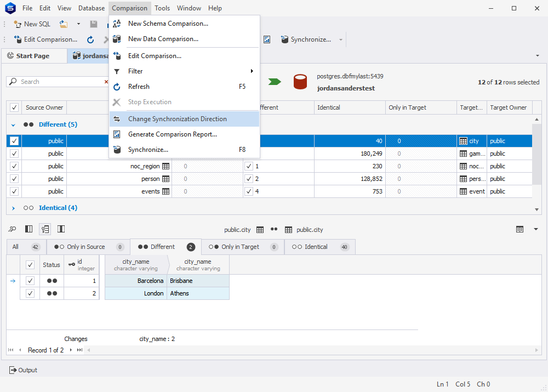Open the New SQL dropdown arrow

pos(78,24)
